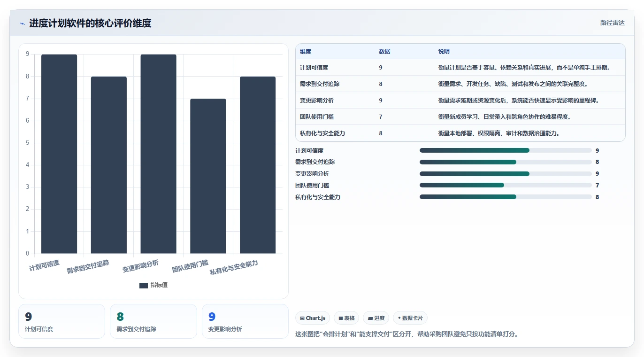This screenshot has height=357, width=644.
Task: Click the 数据卡片 tag chip
Action: point(410,318)
